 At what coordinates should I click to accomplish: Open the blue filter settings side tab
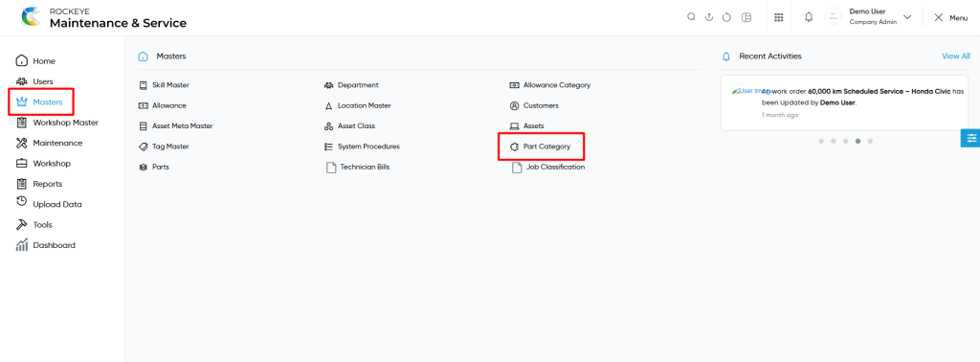(970, 138)
